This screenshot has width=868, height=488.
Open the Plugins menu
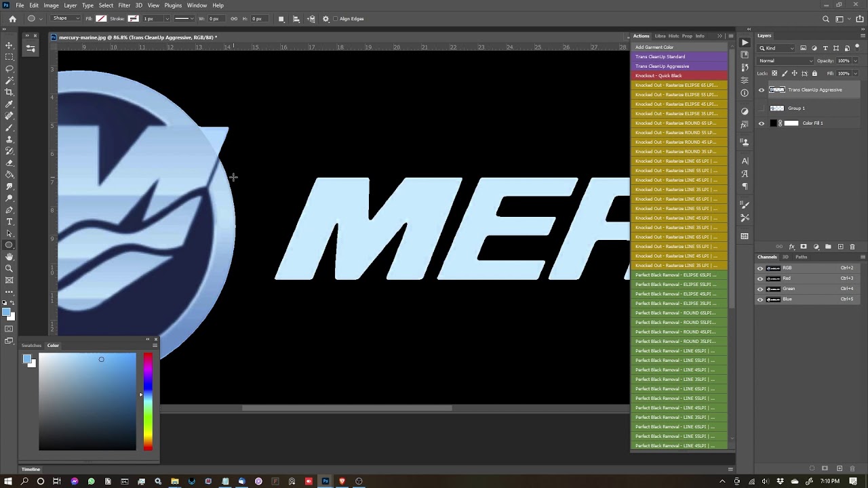pyautogui.click(x=173, y=5)
